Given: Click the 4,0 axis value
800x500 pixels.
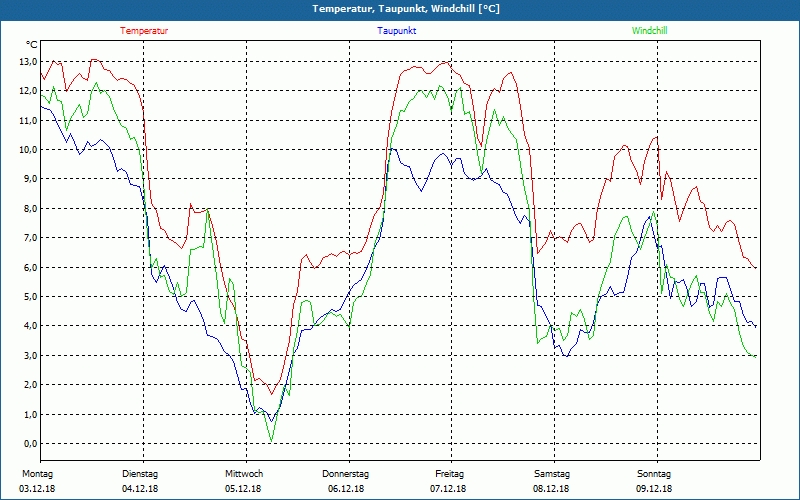Looking at the screenshot, I should click(x=31, y=326).
